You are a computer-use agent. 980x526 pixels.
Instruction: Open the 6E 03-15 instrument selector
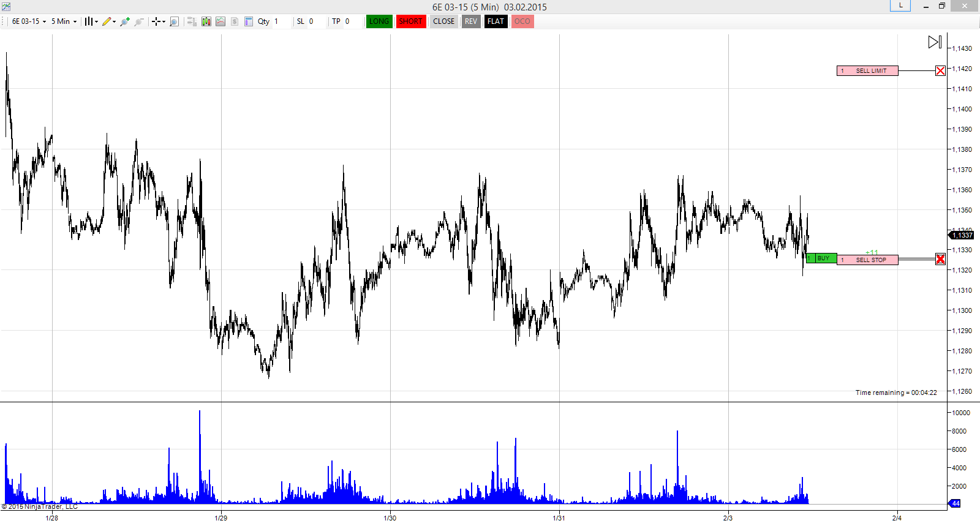(29, 21)
